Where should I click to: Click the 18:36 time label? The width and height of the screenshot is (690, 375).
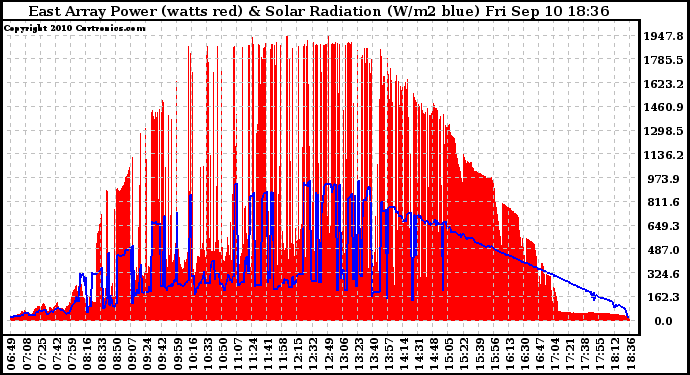pos(629,354)
